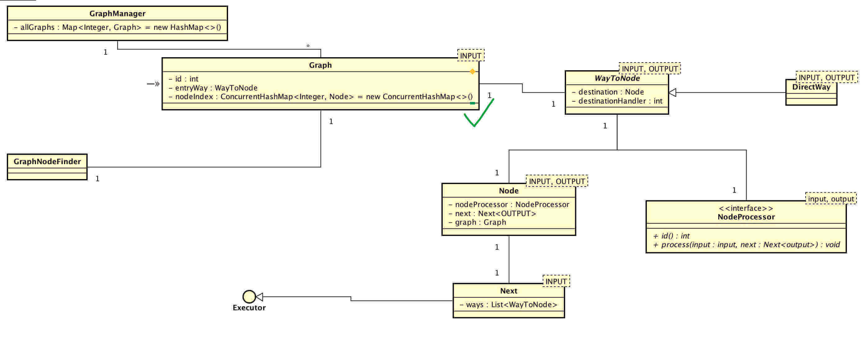868x337 pixels.
Task: Select the process() operation in NodeProcessor
Action: (x=746, y=245)
